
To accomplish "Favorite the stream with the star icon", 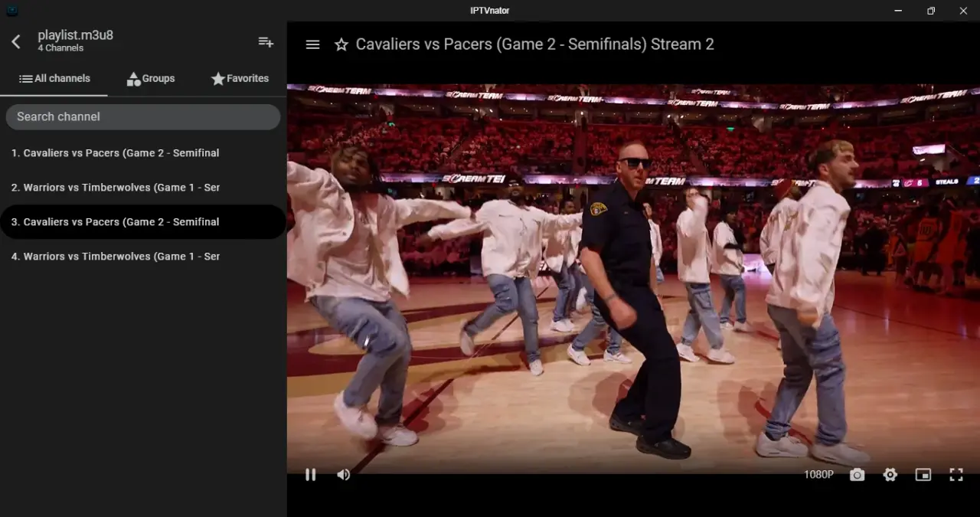I will tap(341, 44).
